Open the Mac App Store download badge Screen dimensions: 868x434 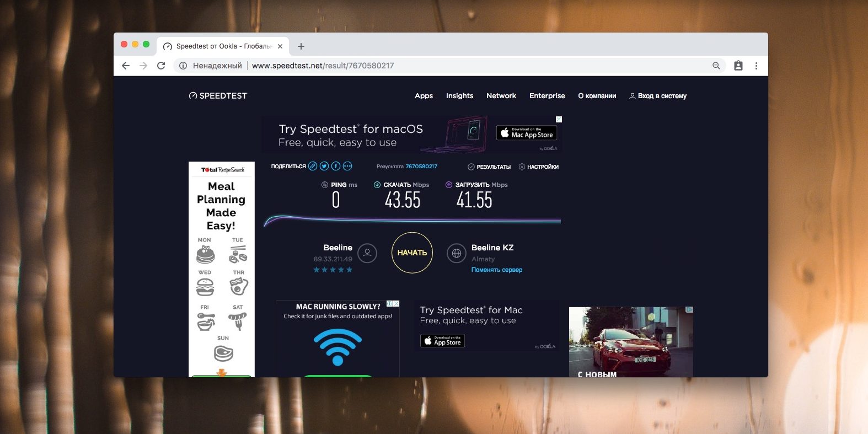pyautogui.click(x=527, y=133)
